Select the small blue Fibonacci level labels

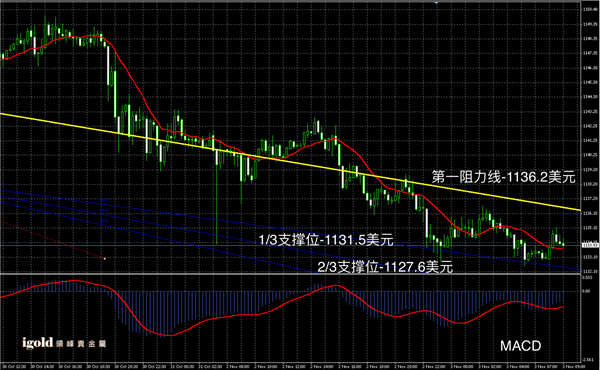pyautogui.click(x=104, y=210)
